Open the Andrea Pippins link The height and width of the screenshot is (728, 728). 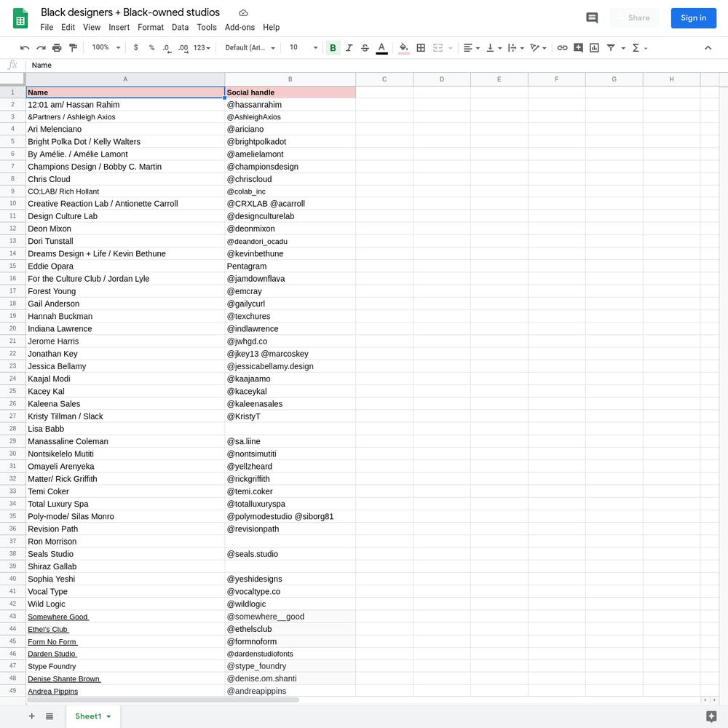pyautogui.click(x=53, y=692)
